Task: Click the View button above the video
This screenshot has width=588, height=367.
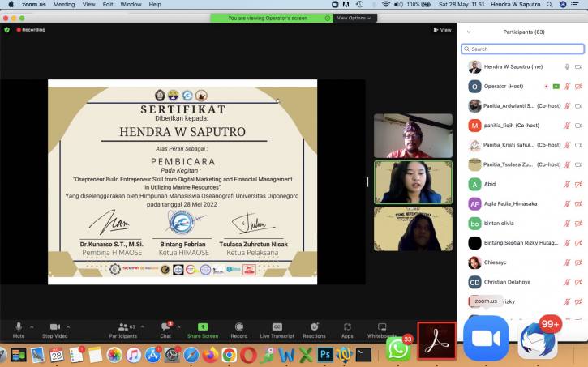Action: 443,30
